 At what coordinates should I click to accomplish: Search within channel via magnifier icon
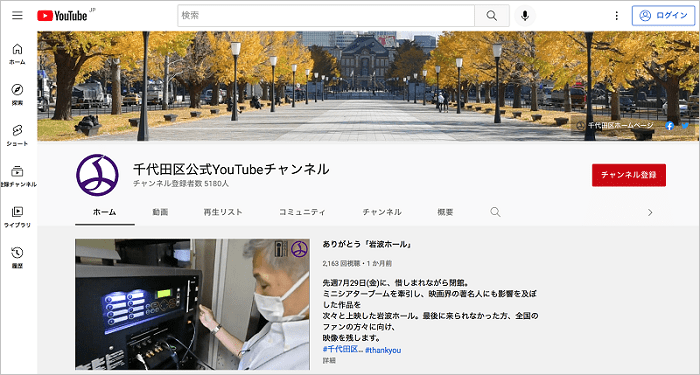tap(495, 212)
